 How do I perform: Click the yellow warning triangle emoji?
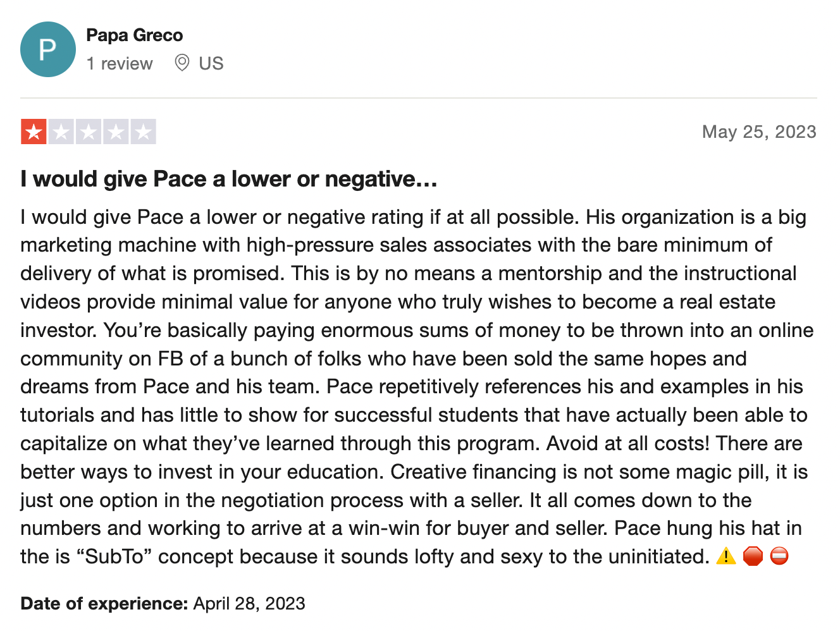[x=726, y=556]
